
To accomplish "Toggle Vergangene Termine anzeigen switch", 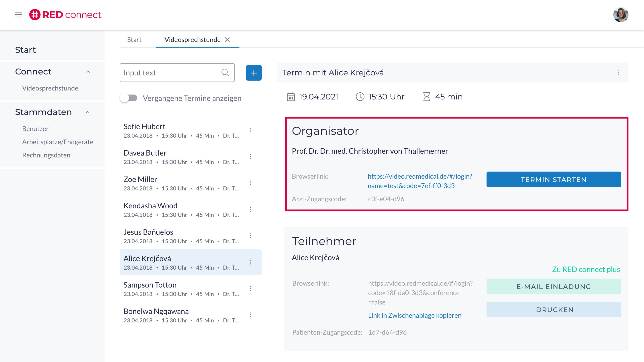I will pyautogui.click(x=129, y=98).
